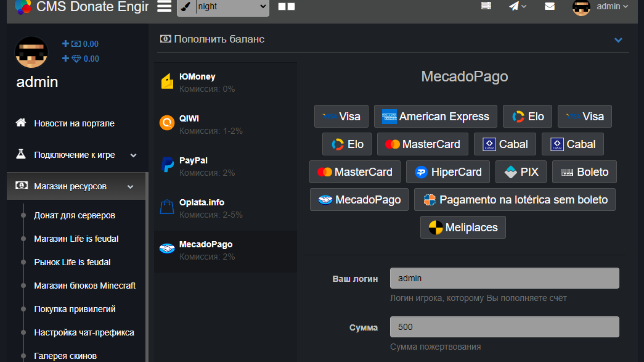Click the server list icon in top bar

[x=486, y=6]
